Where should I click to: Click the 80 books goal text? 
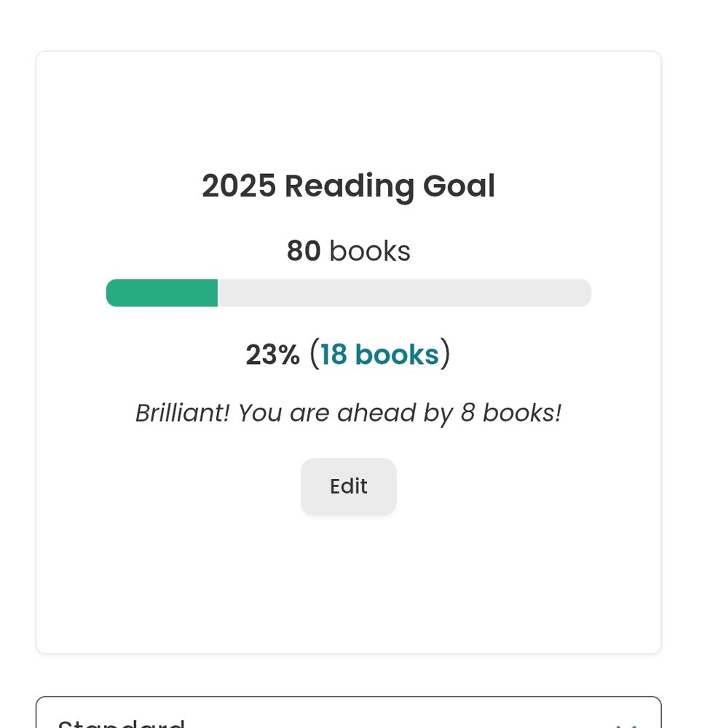coord(348,251)
